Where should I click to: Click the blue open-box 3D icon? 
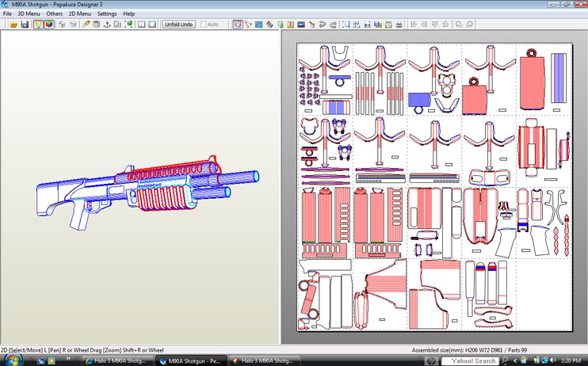pyautogui.click(x=73, y=25)
